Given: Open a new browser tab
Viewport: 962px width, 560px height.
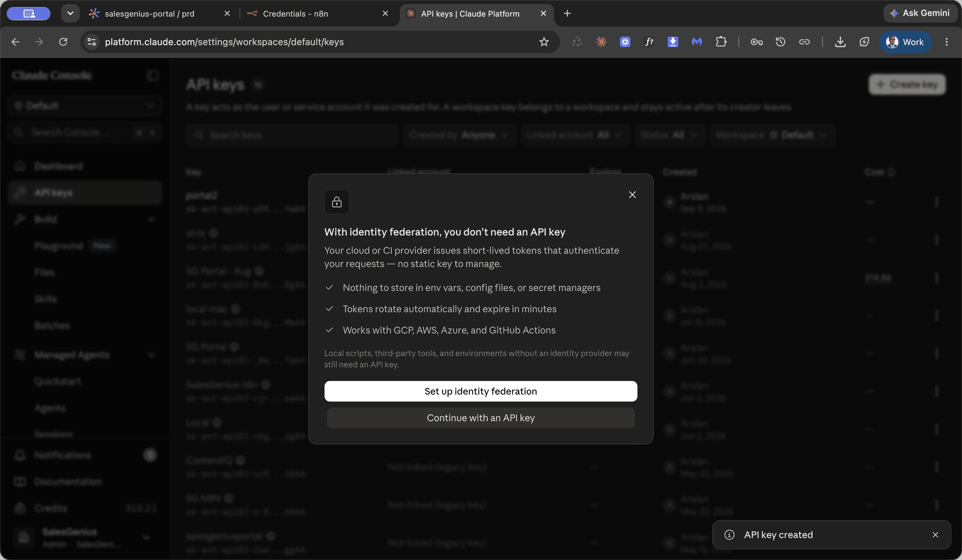Looking at the screenshot, I should pos(567,14).
